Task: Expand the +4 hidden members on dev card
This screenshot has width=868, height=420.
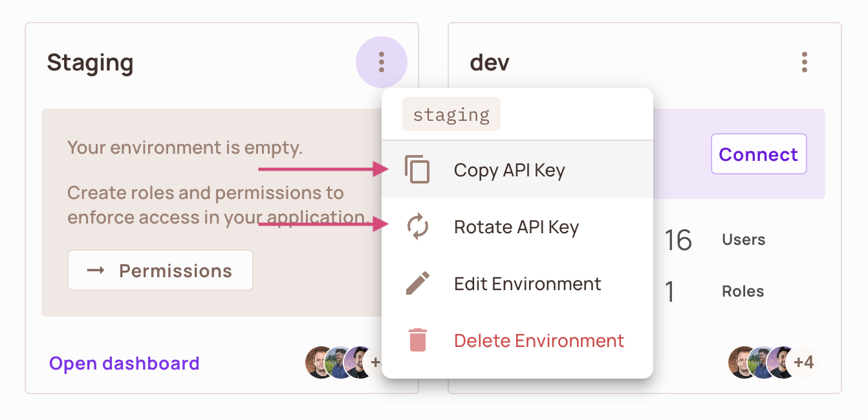Action: click(x=805, y=362)
